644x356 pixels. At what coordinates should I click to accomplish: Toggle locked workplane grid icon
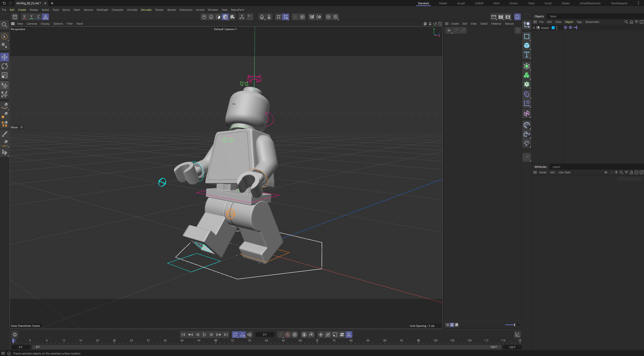286,17
